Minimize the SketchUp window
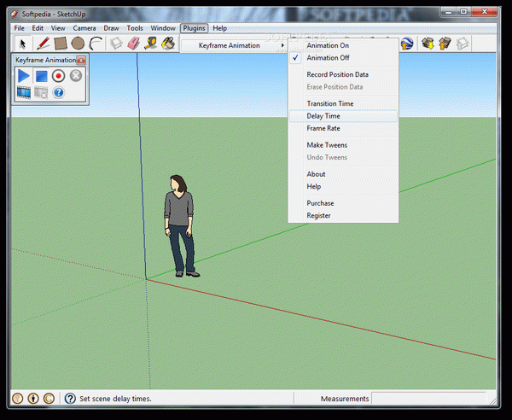512x420 pixels. (x=448, y=12)
